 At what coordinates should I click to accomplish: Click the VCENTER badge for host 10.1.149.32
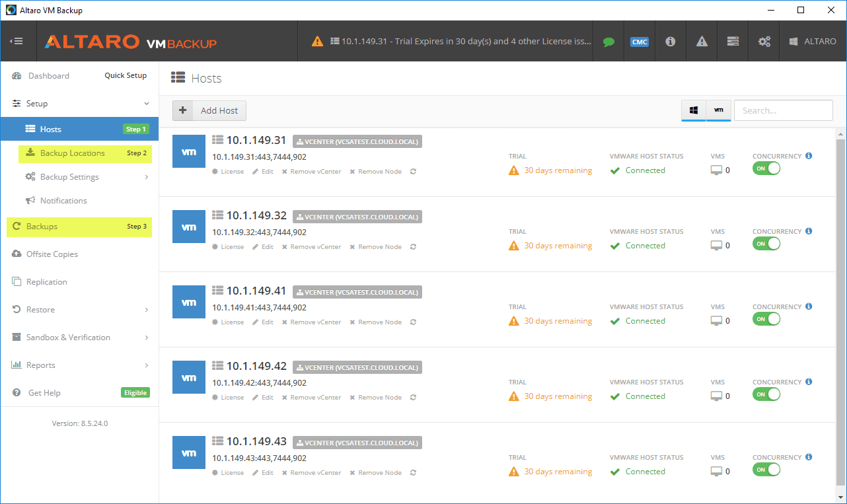(357, 217)
